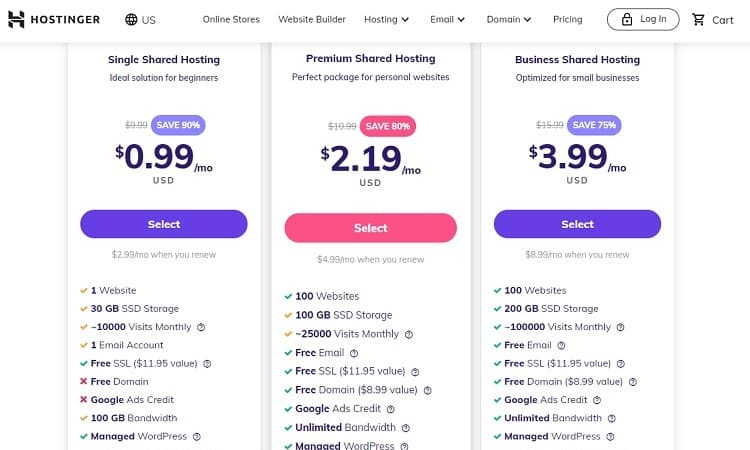
Task: Show tooltip for Premium Free Domain ($8.99 value)
Action: click(x=428, y=390)
